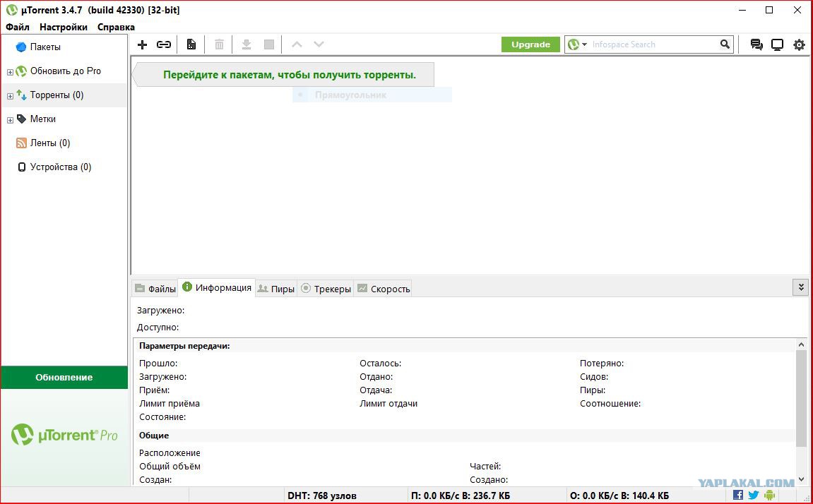Click the Соотношение: label

pos(610,404)
